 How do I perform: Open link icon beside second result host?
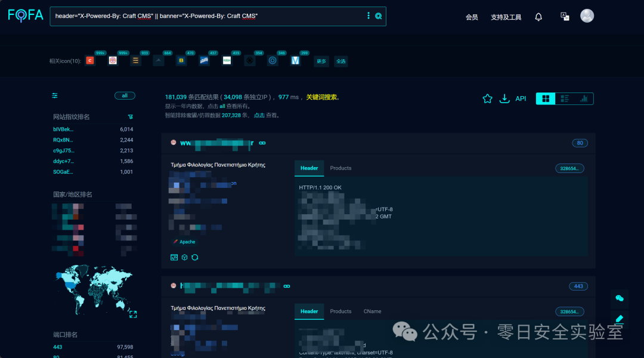pyautogui.click(x=287, y=286)
